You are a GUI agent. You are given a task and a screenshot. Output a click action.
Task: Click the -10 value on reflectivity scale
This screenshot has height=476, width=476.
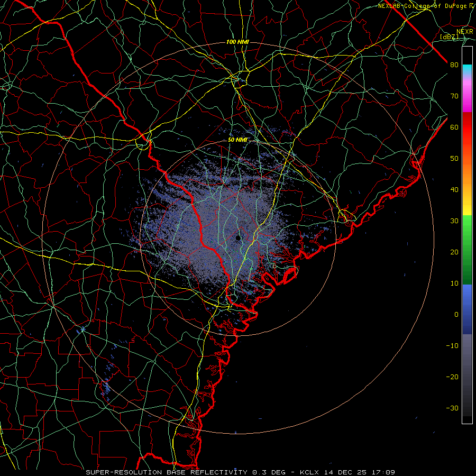[452, 346]
